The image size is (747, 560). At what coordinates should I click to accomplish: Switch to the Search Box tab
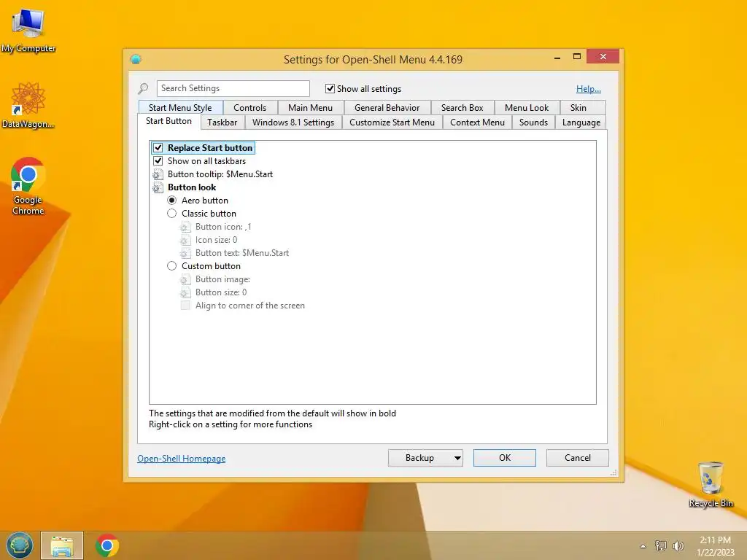click(462, 108)
